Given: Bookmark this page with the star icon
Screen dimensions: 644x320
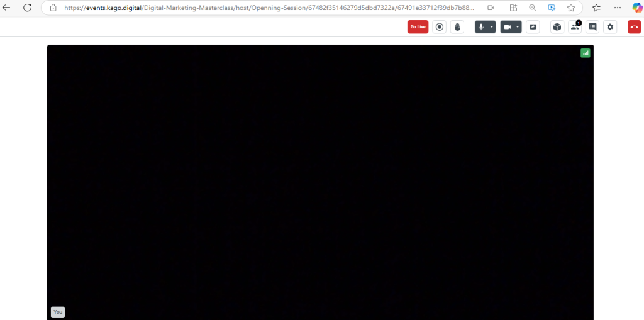Looking at the screenshot, I should 571,8.
